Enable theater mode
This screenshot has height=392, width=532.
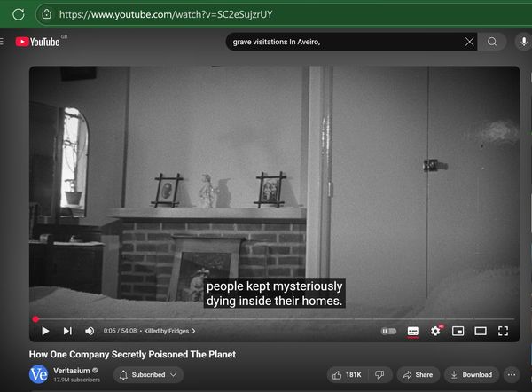click(481, 331)
